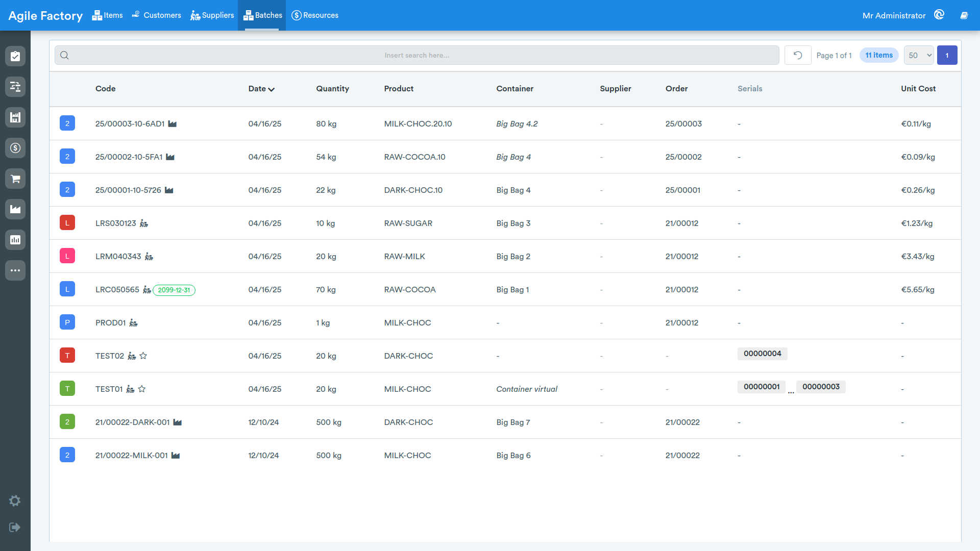This screenshot has width=980, height=551.
Task: Switch to the Resources tab
Action: coord(315,15)
